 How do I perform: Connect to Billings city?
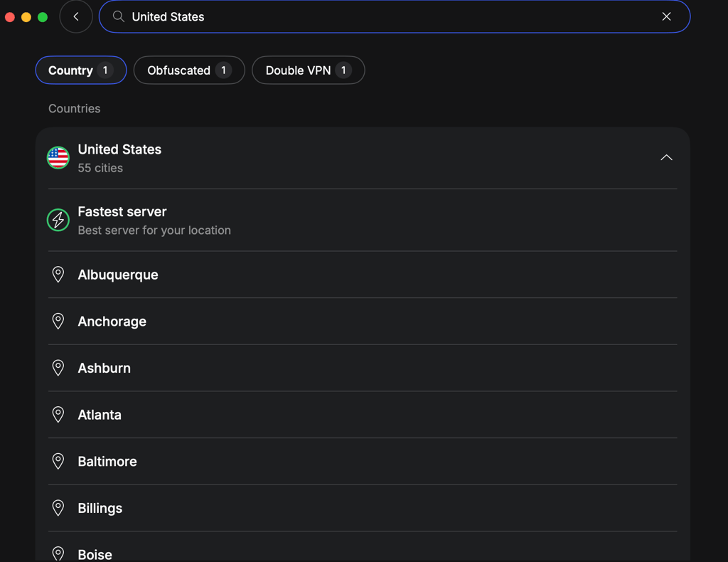[x=363, y=508]
